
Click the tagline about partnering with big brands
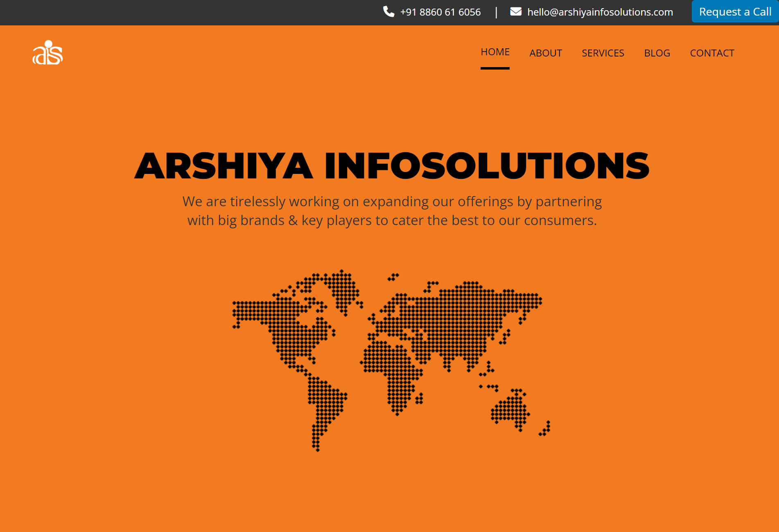(x=392, y=210)
